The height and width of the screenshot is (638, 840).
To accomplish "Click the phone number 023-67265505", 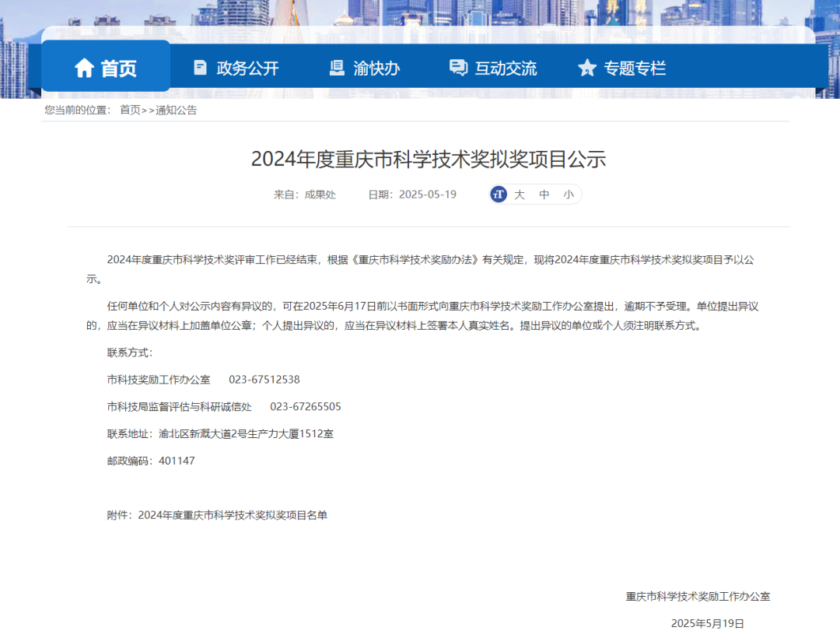I will [x=305, y=407].
